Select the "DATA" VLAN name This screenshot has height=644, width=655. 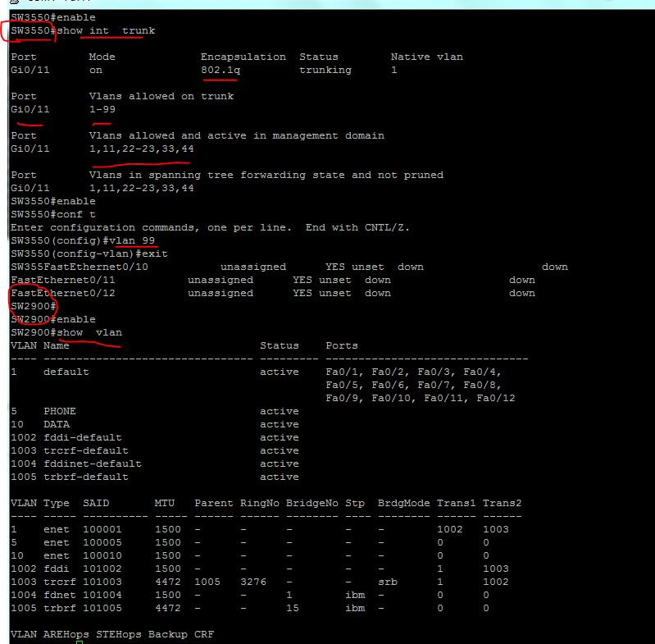pyautogui.click(x=57, y=424)
